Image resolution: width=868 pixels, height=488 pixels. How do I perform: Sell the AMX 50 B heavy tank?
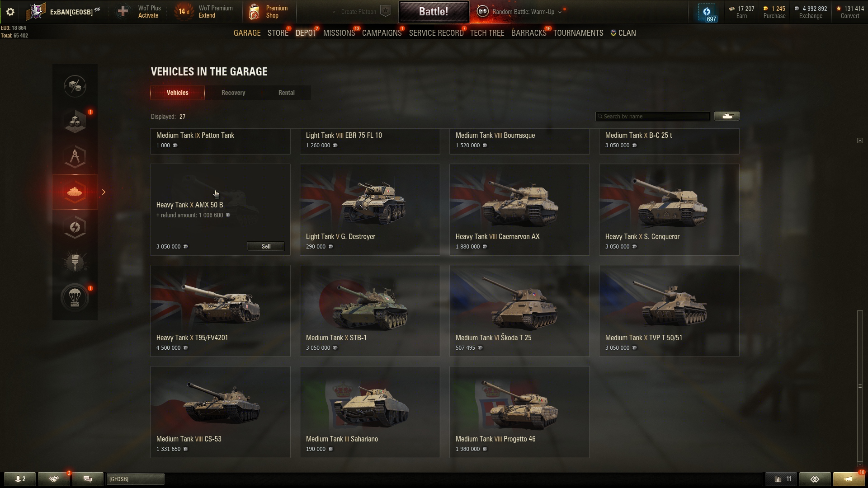[x=266, y=246]
